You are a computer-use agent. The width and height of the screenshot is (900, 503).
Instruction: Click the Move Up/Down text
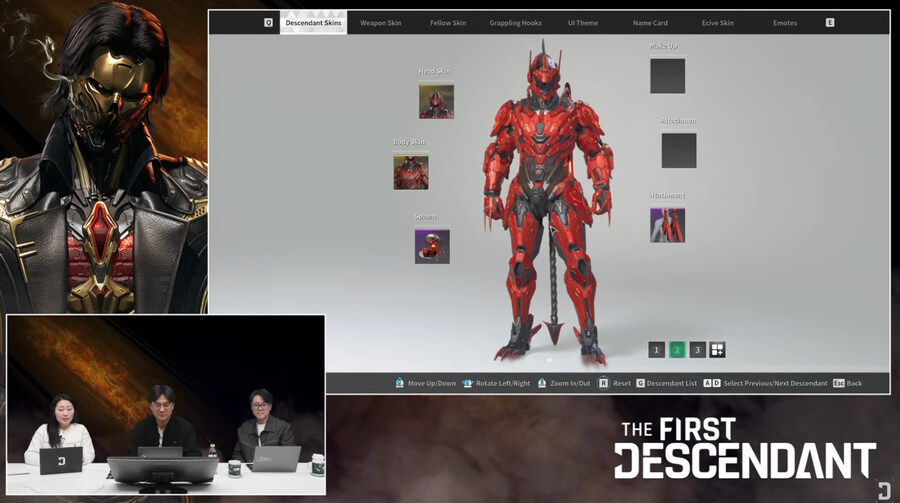432,384
